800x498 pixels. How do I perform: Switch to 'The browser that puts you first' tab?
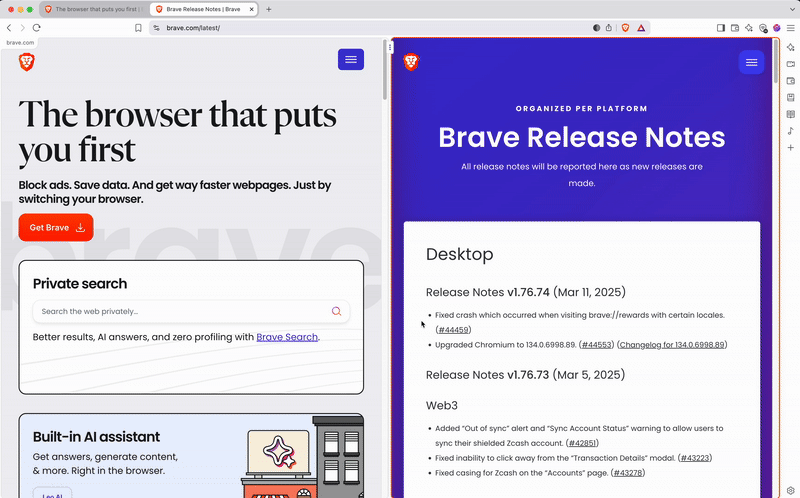pyautogui.click(x=94, y=9)
